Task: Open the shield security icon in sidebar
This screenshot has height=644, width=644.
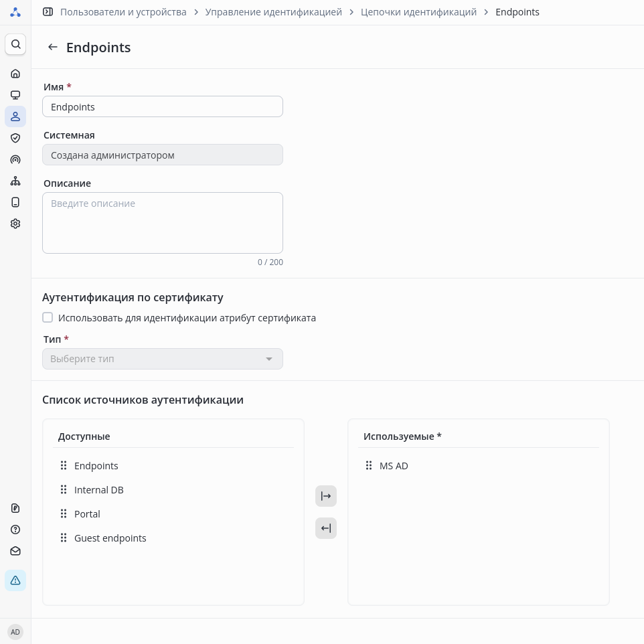Action: click(x=15, y=138)
